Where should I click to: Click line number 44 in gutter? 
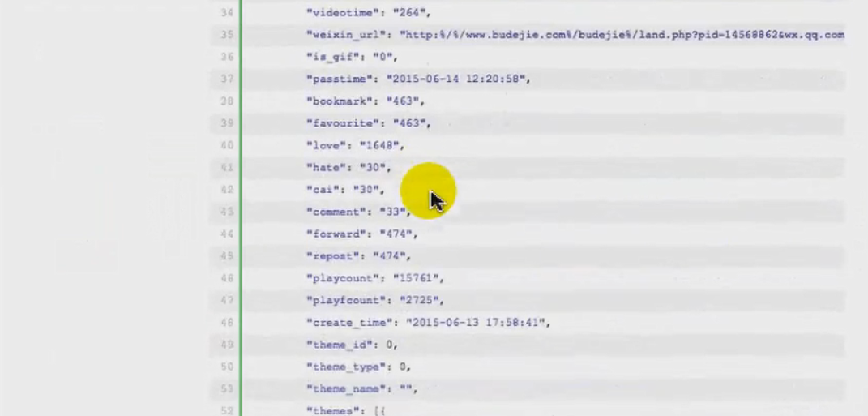[227, 234]
